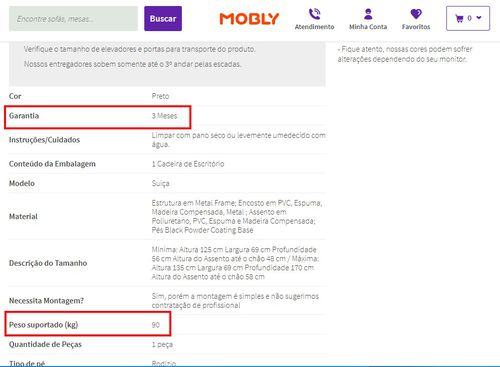Viewport: 500px width, 367px height.
Task: Select the Instruções/Cuidados label
Action: [44, 140]
